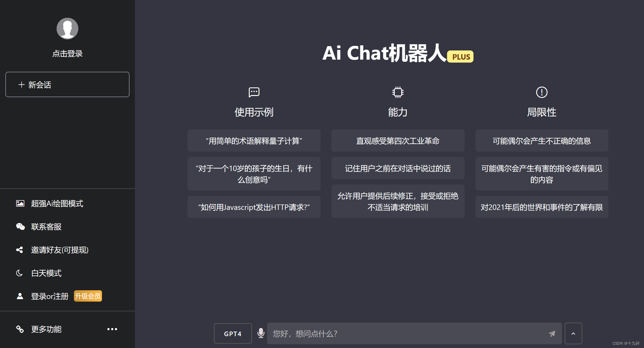Click the 直观感受第四次工业革命 card
The width and height of the screenshot is (644, 348).
398,141
